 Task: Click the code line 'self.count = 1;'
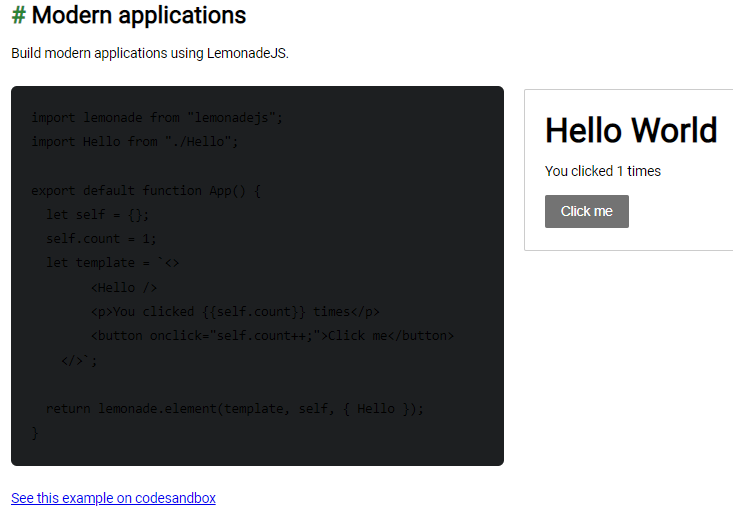tap(101, 239)
